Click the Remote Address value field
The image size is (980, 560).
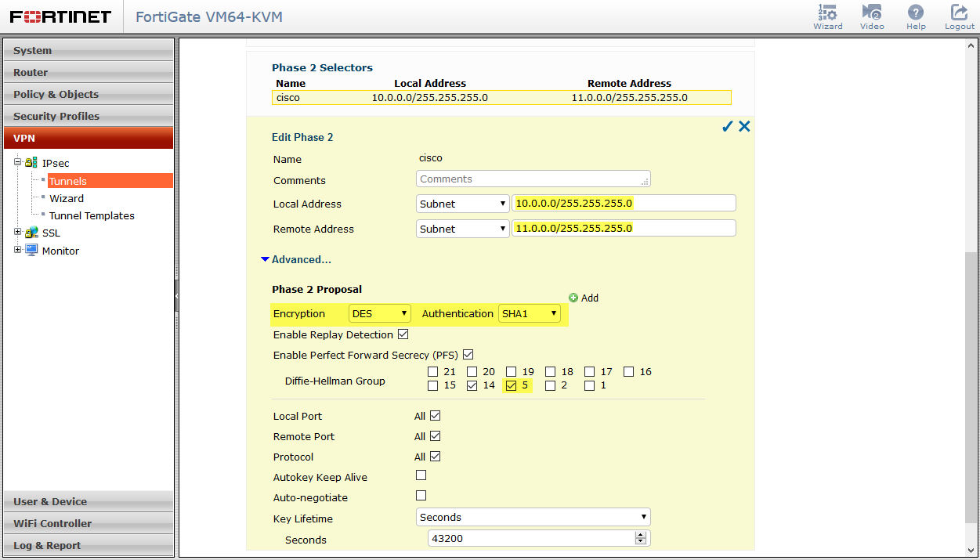[624, 229]
